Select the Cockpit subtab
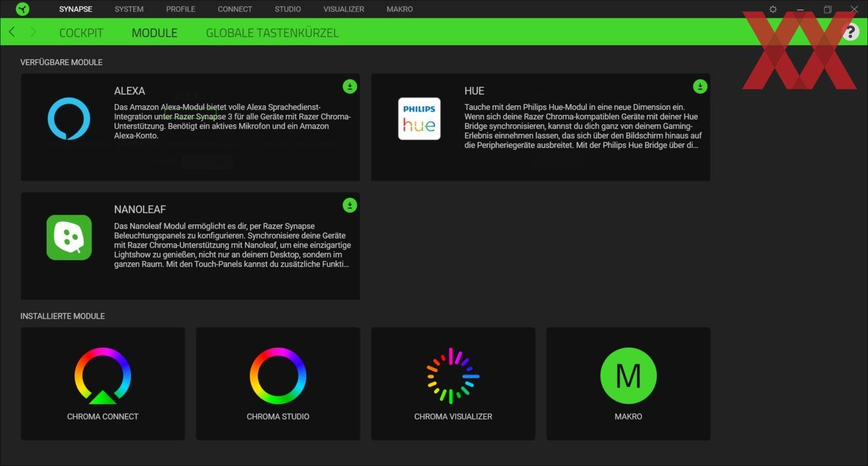Screen dimensions: 868x466 tap(81, 33)
